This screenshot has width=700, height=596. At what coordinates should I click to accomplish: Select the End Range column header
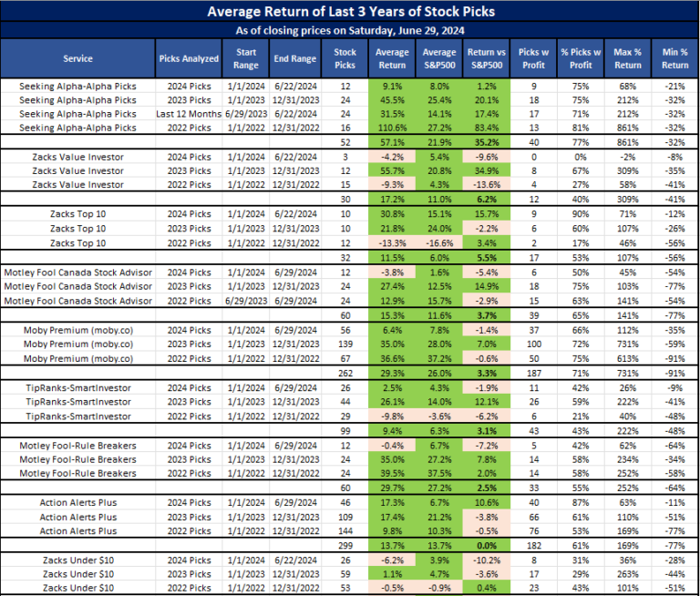pyautogui.click(x=295, y=58)
